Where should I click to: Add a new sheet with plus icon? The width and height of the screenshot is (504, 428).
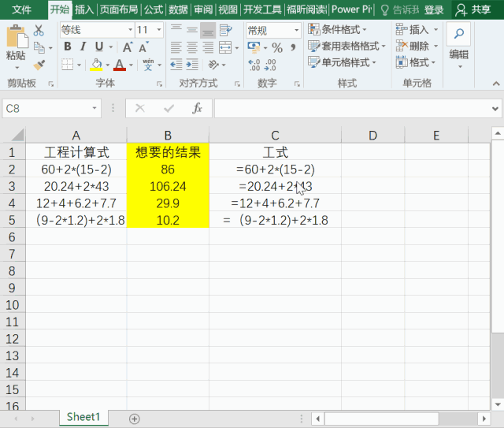[135, 419]
